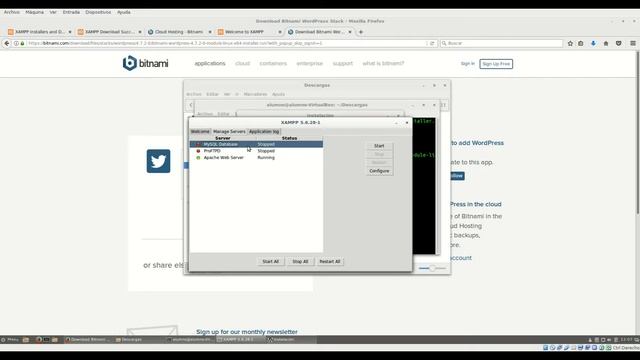Click Start All in XAMPP
640x360 pixels.
271,262
